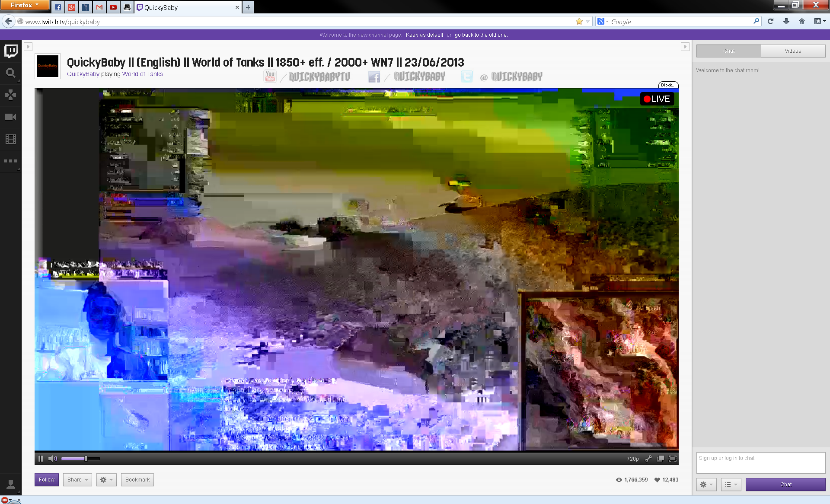Open the Firefox menu button
The image size is (830, 504).
pyautogui.click(x=25, y=5)
